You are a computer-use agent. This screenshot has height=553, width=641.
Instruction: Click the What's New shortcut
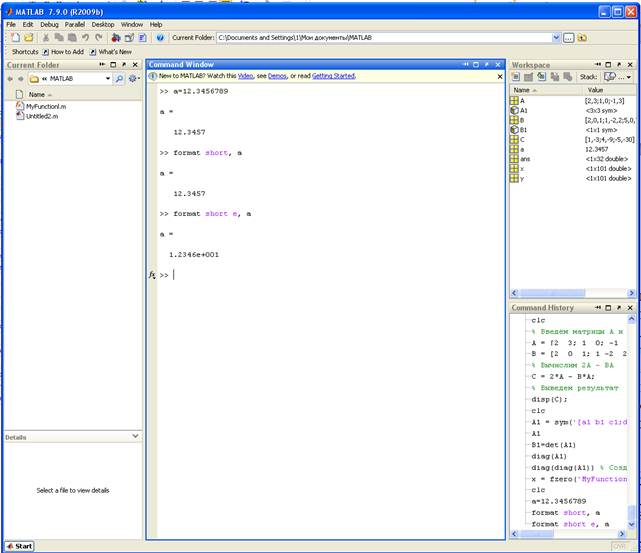111,52
